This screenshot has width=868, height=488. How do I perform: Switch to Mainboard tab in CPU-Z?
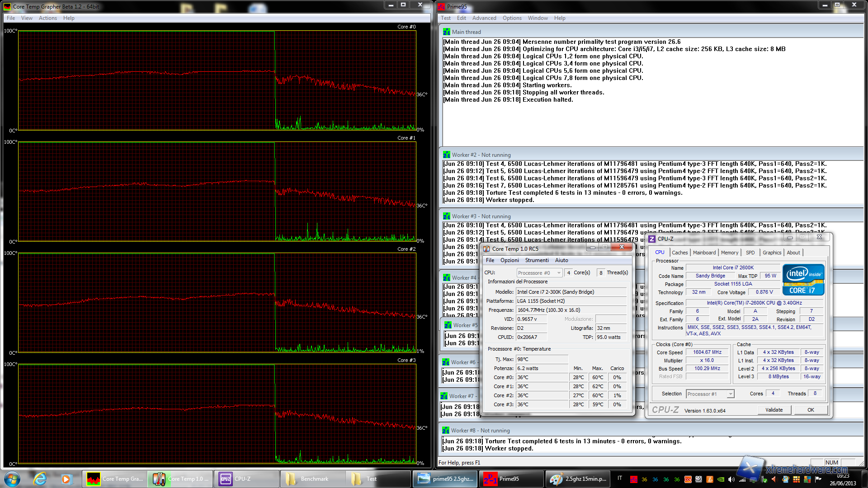pos(704,253)
